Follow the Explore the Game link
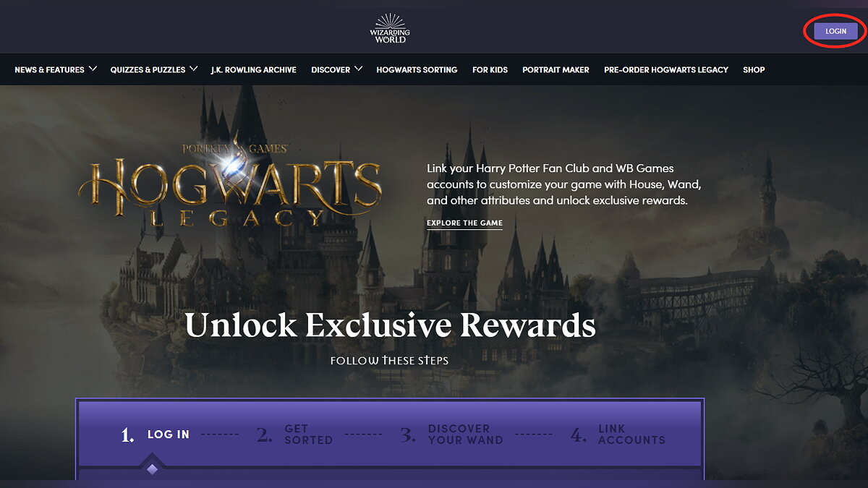Viewport: 868px width, 488px height. pyautogui.click(x=464, y=223)
